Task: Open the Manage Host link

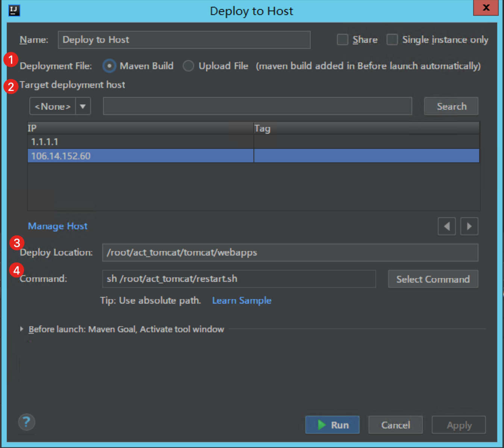Action: (x=57, y=226)
